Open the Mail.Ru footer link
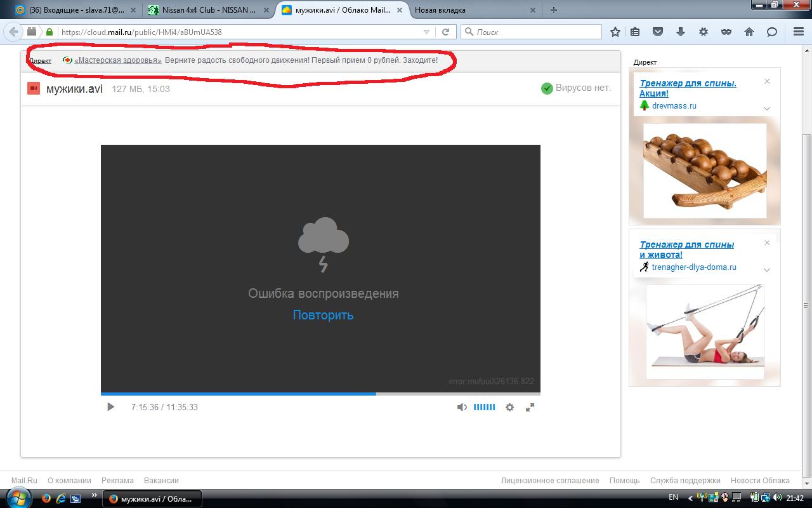Viewport: 812px width, 508px height. pos(24,481)
